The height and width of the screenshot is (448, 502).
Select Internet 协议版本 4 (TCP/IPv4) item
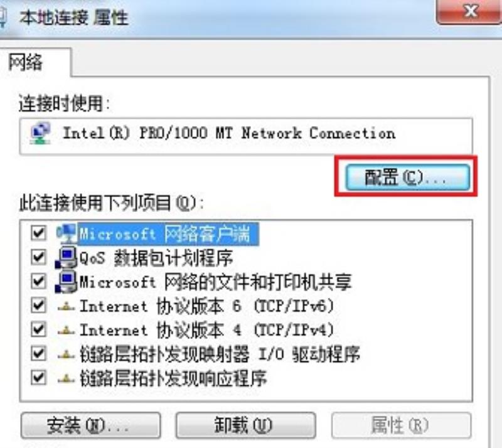(207, 330)
